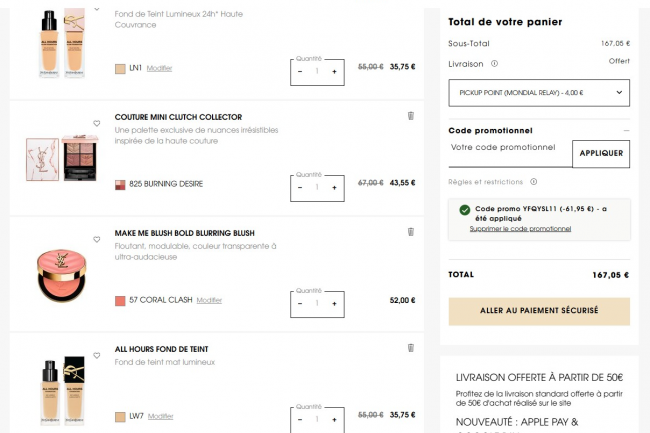Click Modifier link next to 57 Coral Clash
The width and height of the screenshot is (650, 433).
[209, 300]
